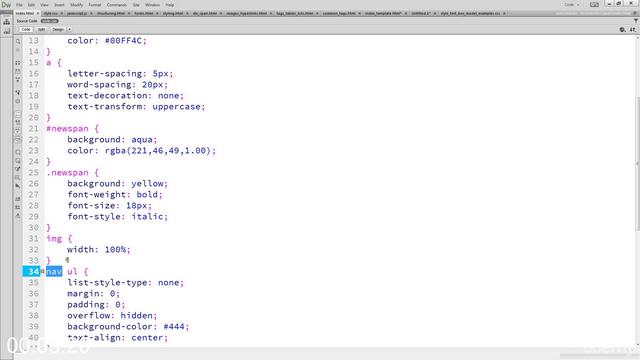Click the filter funnel icon for related files
640x360 pixels.
point(636,20)
